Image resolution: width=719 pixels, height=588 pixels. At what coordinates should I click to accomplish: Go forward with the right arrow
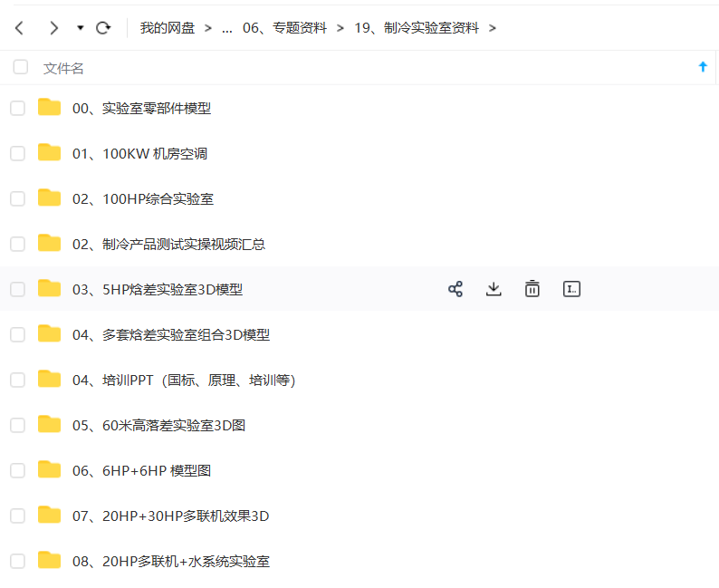(x=53, y=28)
